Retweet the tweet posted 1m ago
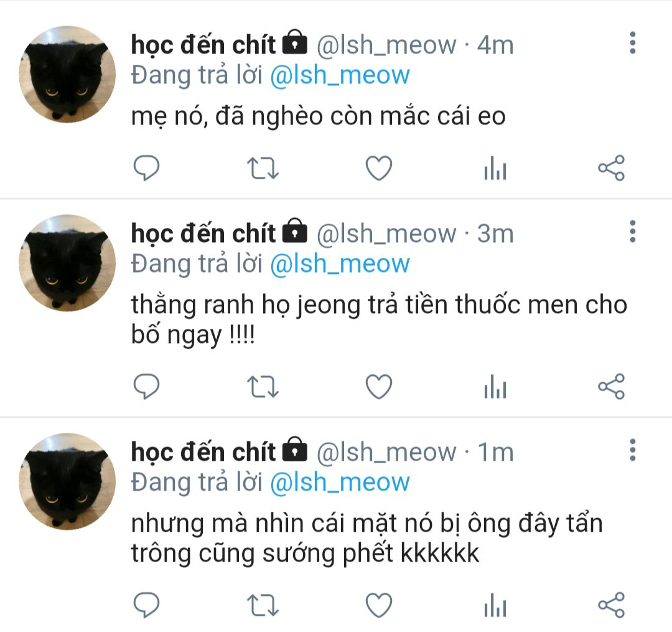The image size is (672, 632). 263,605
